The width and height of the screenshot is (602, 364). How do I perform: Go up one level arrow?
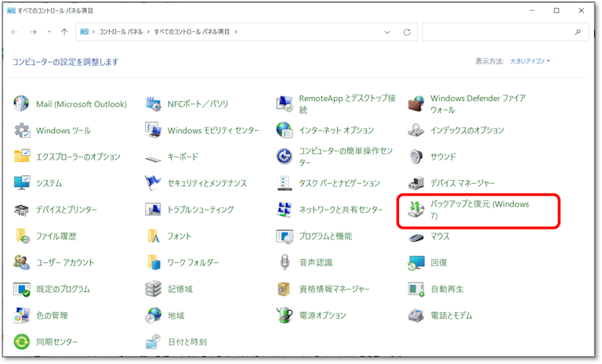click(x=64, y=32)
